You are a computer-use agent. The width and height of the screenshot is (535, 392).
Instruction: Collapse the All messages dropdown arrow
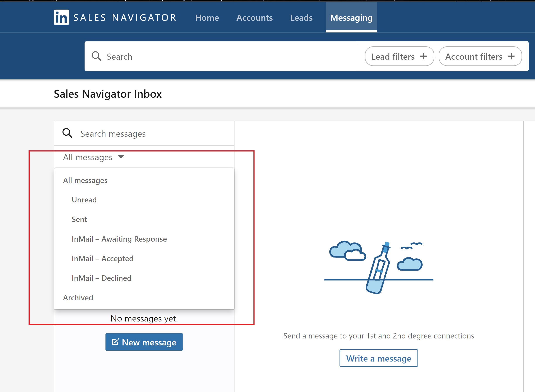click(x=121, y=157)
